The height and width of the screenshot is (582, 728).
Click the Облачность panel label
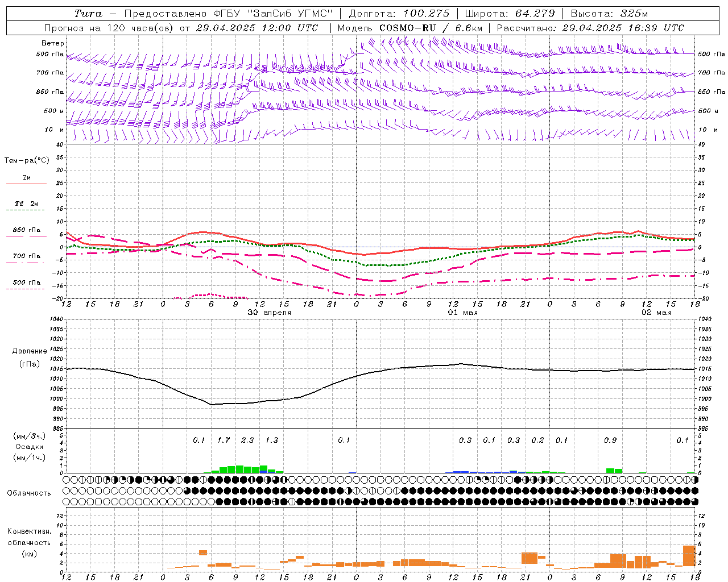pos(29,493)
